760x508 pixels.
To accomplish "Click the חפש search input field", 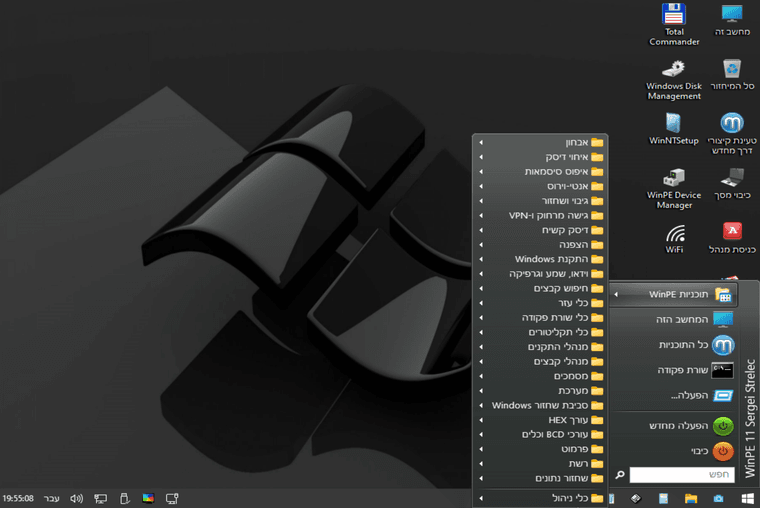I will (681, 475).
